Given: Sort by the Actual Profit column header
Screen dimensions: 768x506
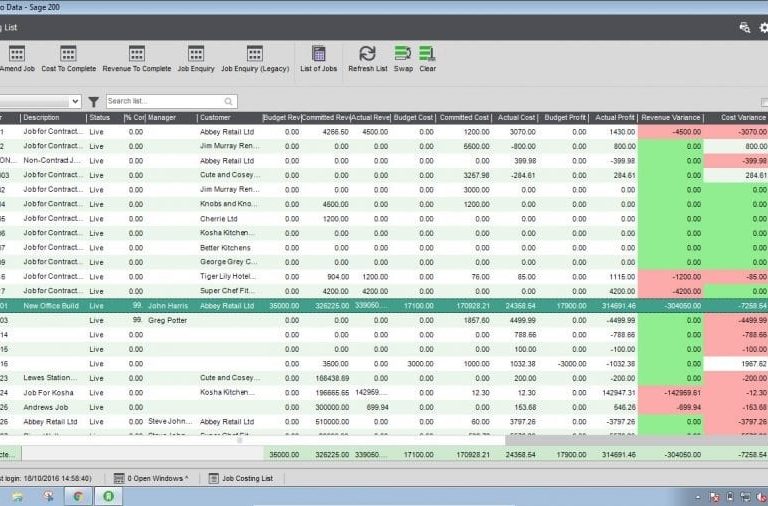Looking at the screenshot, I should (614, 118).
